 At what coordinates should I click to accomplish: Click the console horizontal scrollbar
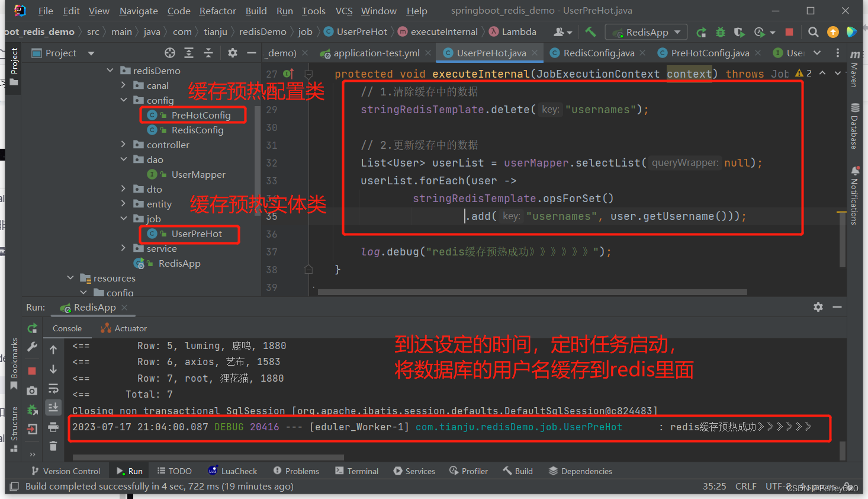tap(208, 457)
